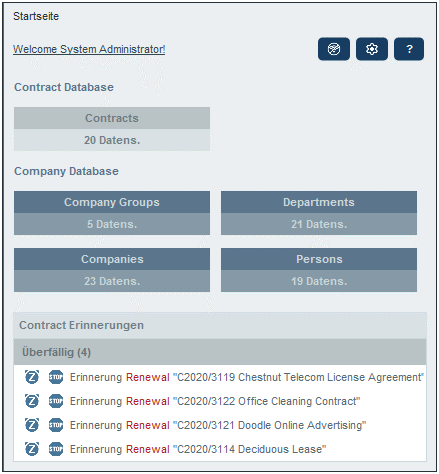
Task: Stop the Doodle Online Advertising reminder
Action: click(56, 425)
